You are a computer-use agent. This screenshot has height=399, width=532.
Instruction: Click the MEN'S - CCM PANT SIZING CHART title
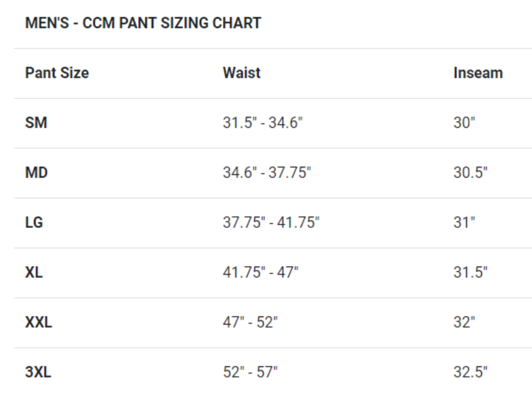pos(143,23)
